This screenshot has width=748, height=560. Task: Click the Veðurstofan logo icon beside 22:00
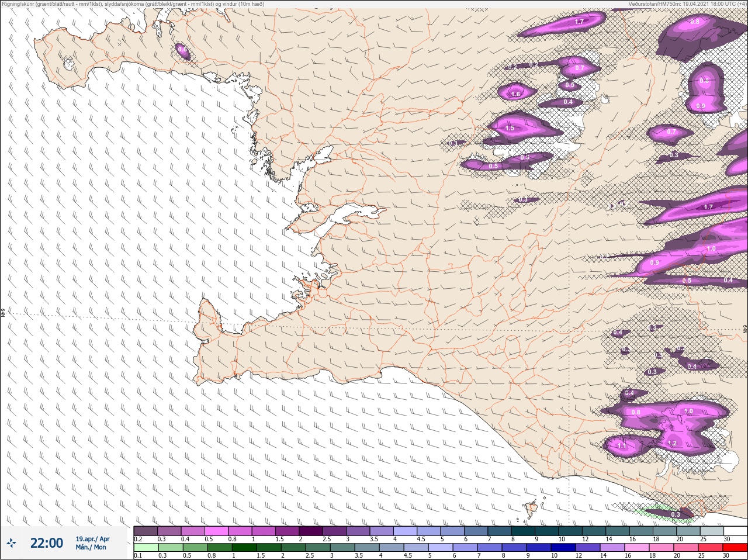tap(11, 543)
